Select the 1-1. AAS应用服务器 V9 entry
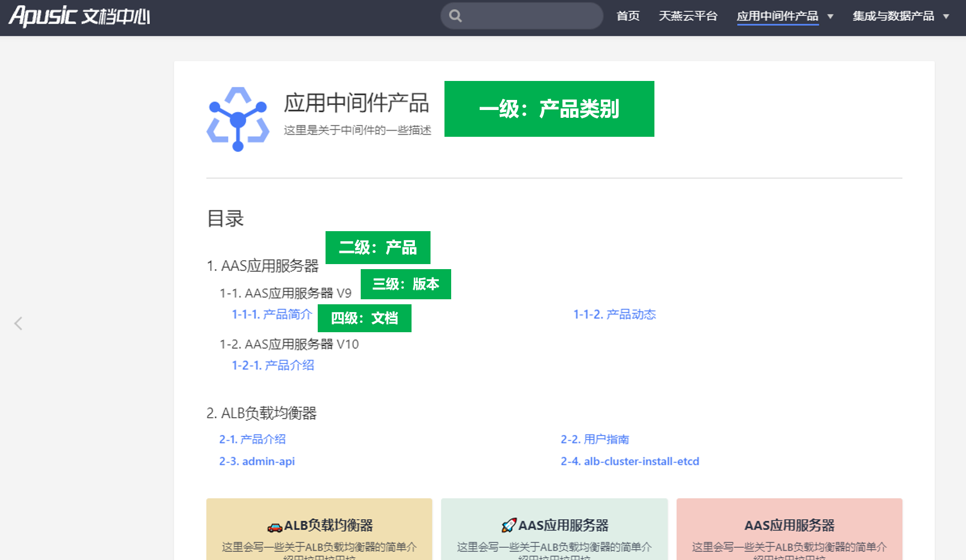This screenshot has height=560, width=966. (x=285, y=293)
